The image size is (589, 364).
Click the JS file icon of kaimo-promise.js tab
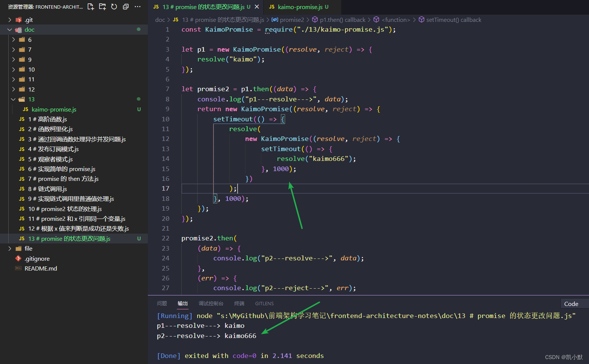coord(271,7)
